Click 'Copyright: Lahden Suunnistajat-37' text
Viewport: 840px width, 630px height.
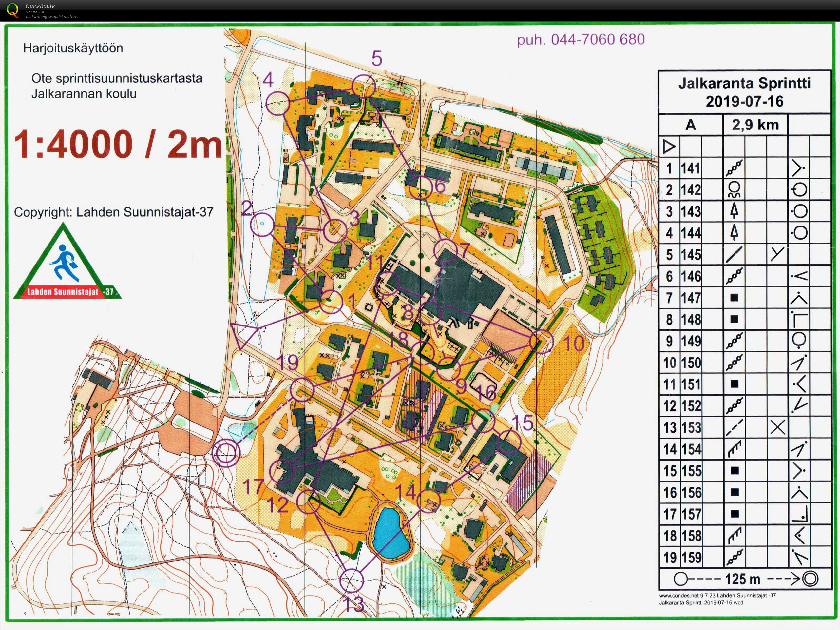[x=114, y=212]
